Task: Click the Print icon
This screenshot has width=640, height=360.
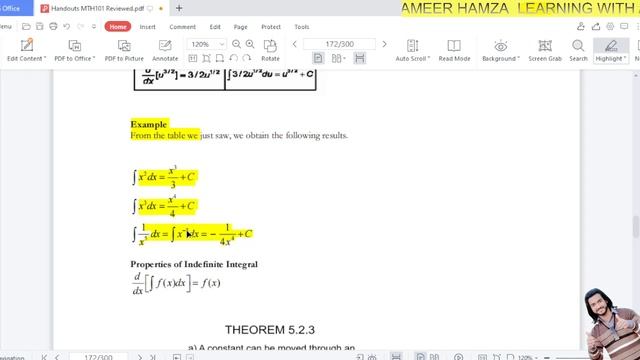Action: [x=53, y=27]
